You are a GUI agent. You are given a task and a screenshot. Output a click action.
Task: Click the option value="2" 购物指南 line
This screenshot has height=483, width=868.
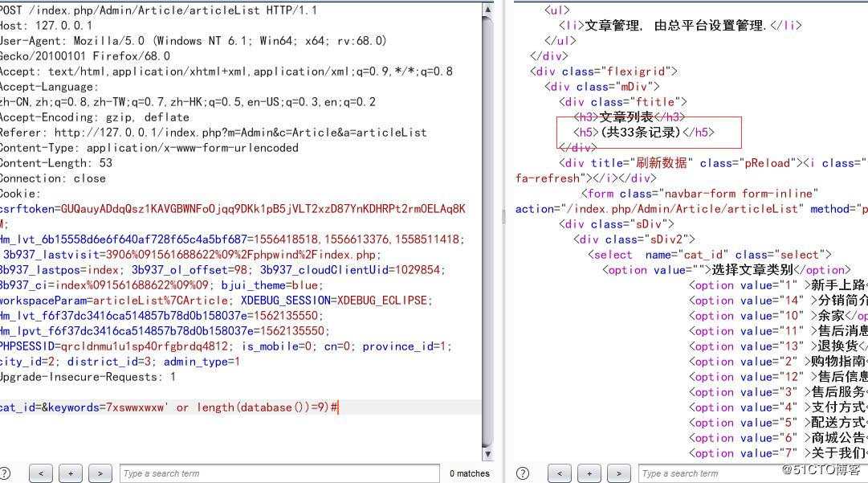point(778,361)
